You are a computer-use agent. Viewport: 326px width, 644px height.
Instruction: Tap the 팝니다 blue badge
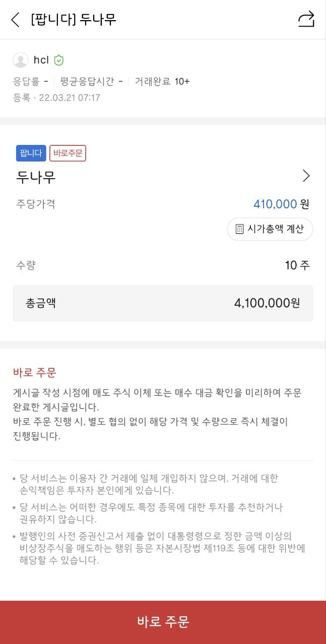(31, 153)
